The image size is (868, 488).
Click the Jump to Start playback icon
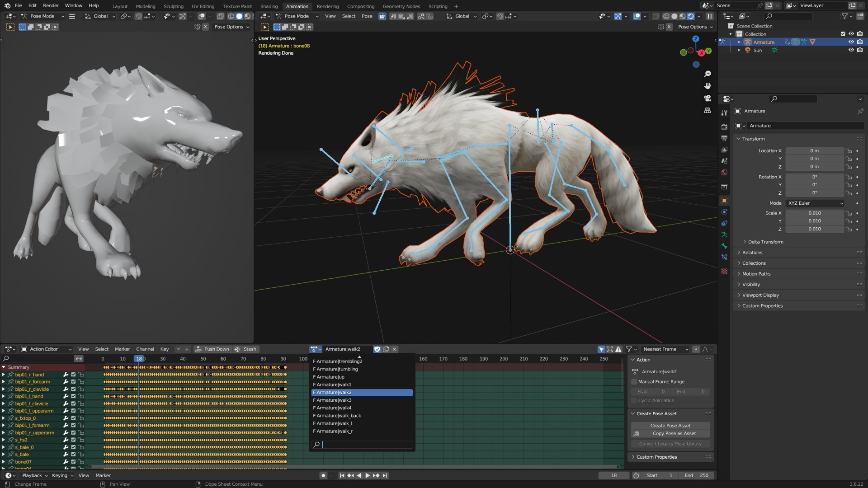342,475
